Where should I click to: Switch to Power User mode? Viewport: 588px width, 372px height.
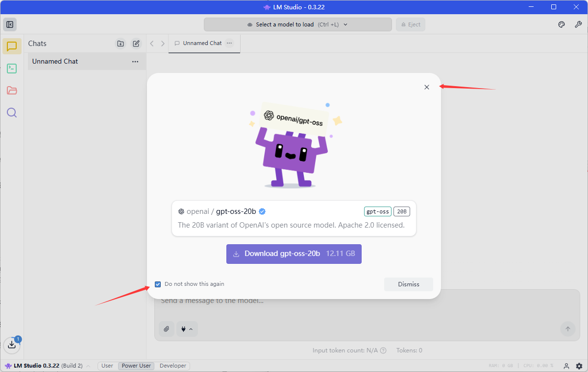point(136,366)
